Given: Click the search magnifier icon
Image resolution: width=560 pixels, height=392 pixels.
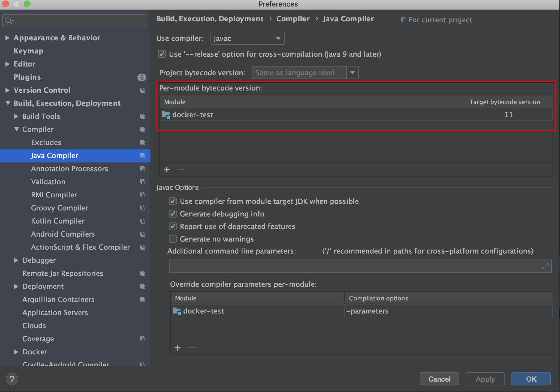Looking at the screenshot, I should [9, 21].
